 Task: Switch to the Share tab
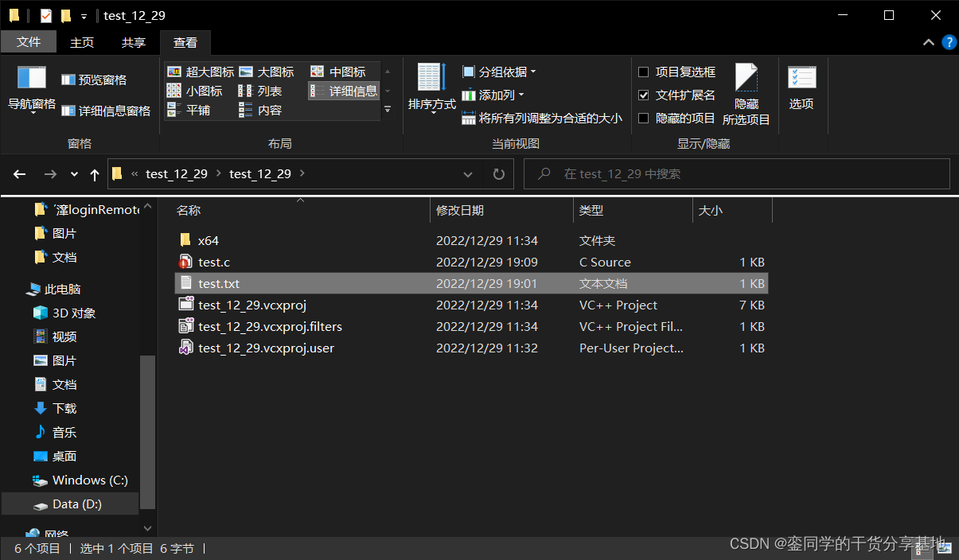(x=134, y=42)
